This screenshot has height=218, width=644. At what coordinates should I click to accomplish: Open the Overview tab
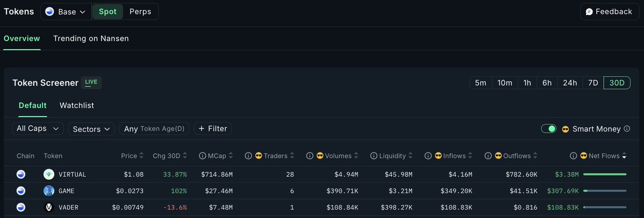pyautogui.click(x=22, y=39)
